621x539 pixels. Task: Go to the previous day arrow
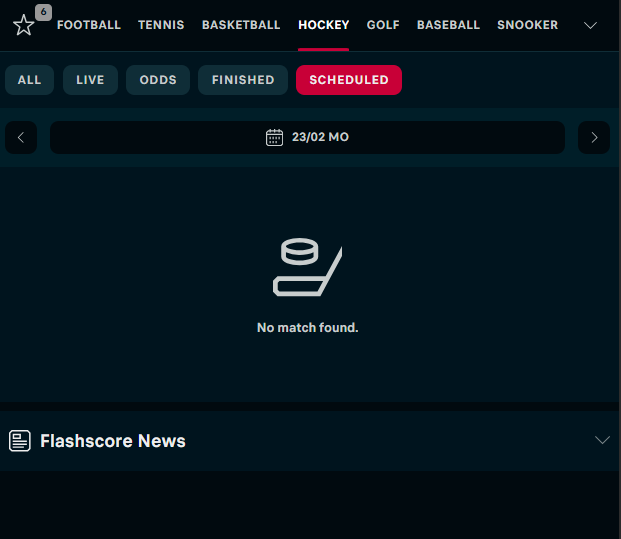click(21, 137)
